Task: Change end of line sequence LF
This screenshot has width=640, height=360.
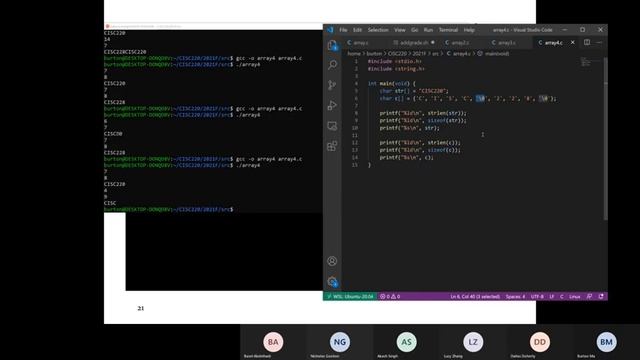Action: (551, 296)
